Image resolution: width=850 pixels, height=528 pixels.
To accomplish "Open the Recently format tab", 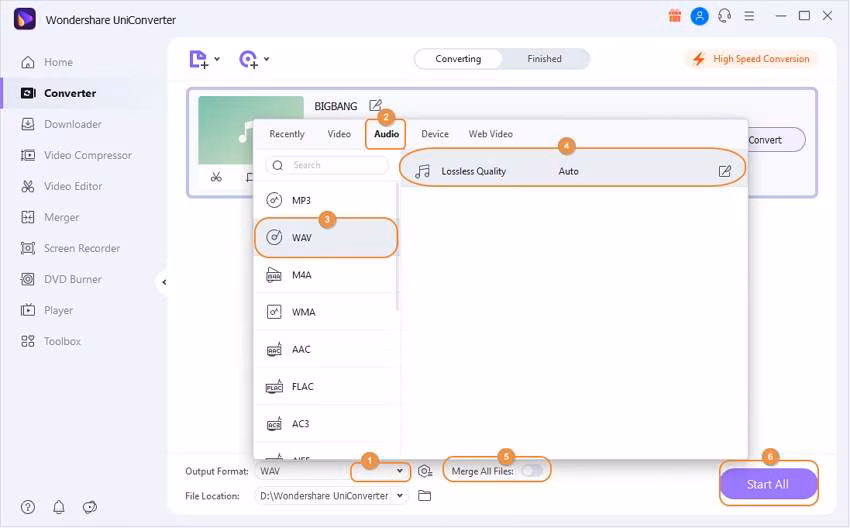I will point(287,134).
